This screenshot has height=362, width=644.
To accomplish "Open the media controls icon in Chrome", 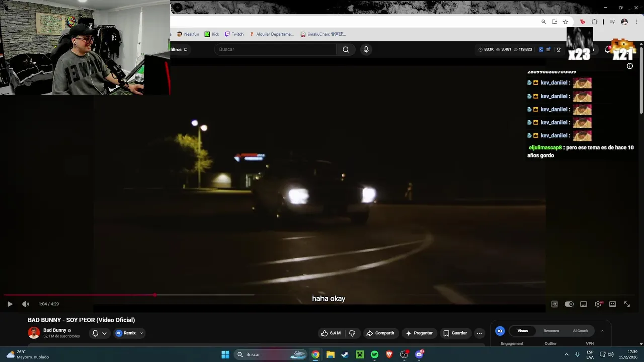I will coord(612,22).
